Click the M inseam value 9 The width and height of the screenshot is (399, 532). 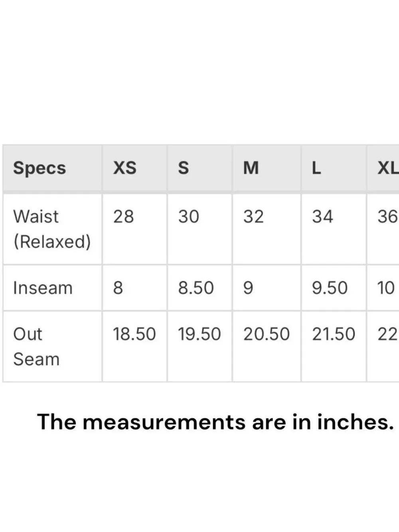pyautogui.click(x=248, y=288)
